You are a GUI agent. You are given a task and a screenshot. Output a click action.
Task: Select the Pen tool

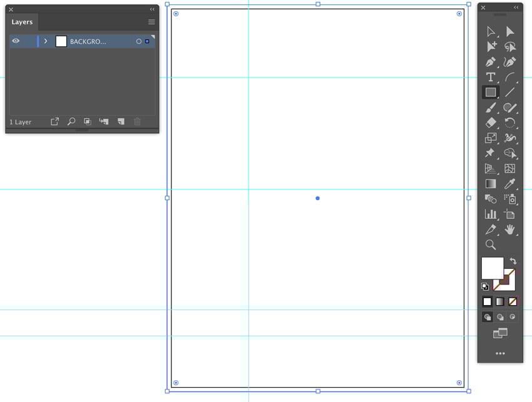point(491,62)
